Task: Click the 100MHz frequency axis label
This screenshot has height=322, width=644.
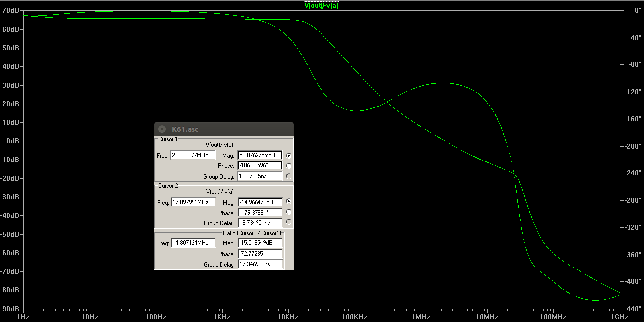Action: point(553,316)
